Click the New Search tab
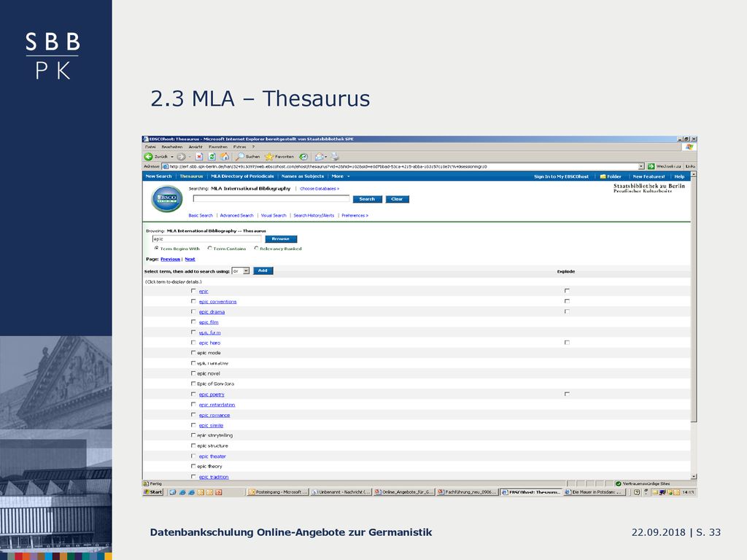Image resolution: width=747 pixels, height=560 pixels. point(158,176)
